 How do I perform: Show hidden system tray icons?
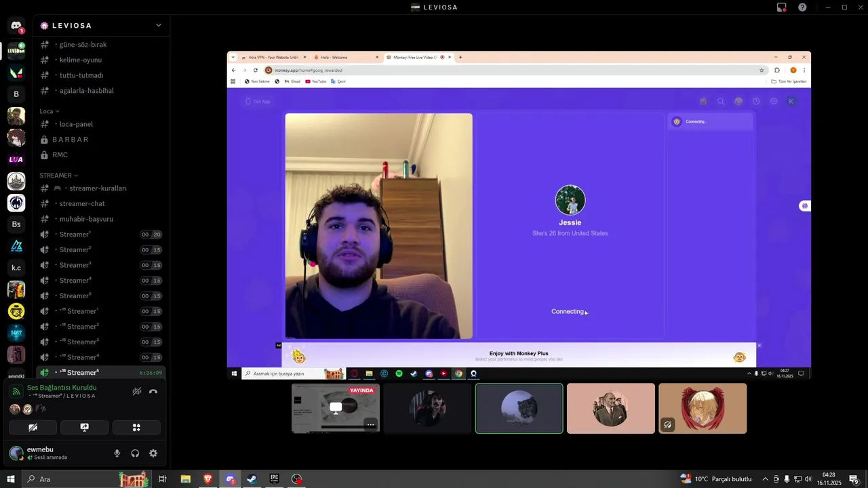[766, 479]
